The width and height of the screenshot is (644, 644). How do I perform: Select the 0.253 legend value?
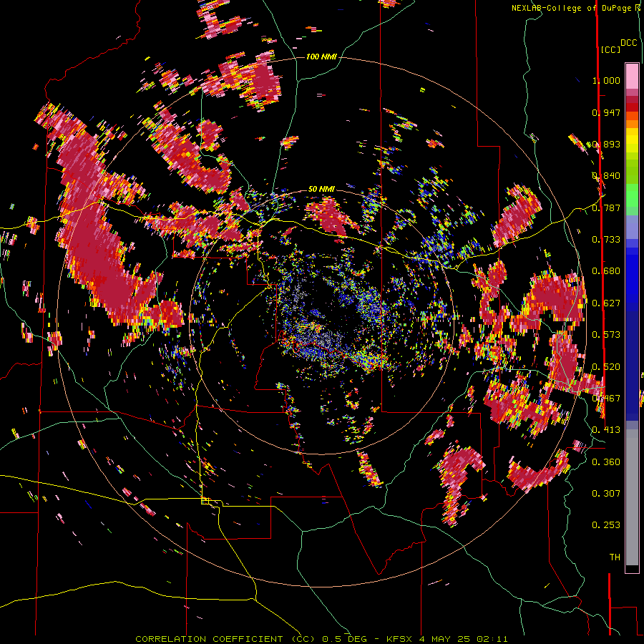click(x=606, y=525)
